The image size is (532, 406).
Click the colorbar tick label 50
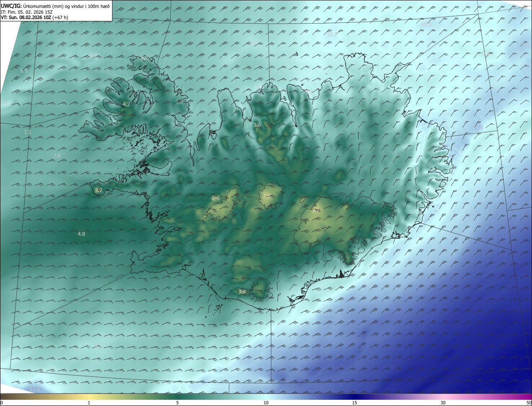tap(529, 403)
